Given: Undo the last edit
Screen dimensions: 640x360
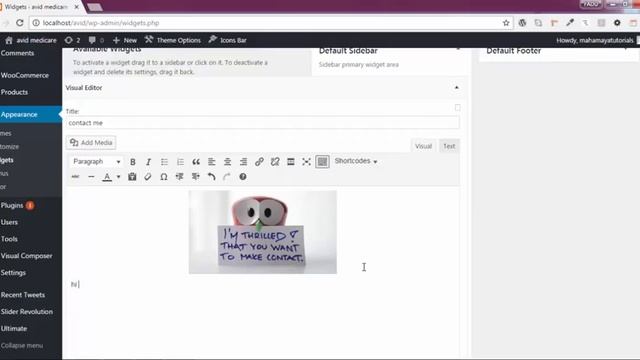Looking at the screenshot, I should pyautogui.click(x=211, y=177).
